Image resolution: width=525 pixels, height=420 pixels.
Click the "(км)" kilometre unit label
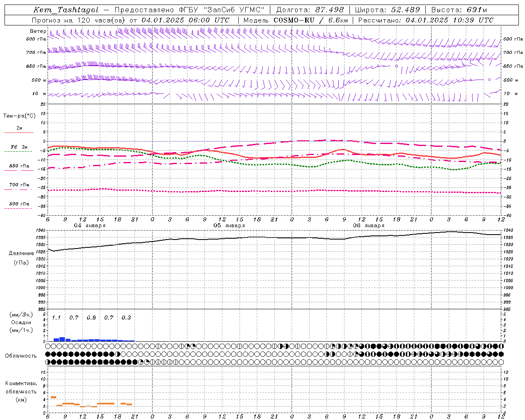coord(21,399)
